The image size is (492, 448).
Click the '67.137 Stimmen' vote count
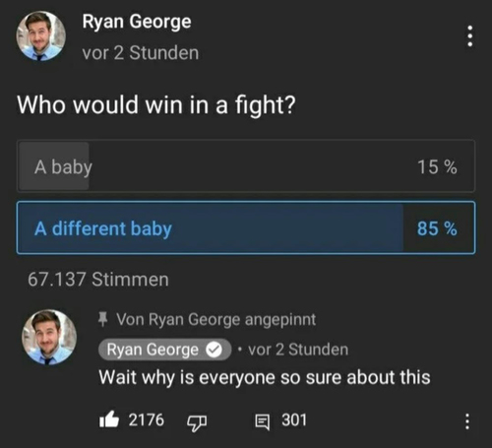pyautogui.click(x=98, y=280)
